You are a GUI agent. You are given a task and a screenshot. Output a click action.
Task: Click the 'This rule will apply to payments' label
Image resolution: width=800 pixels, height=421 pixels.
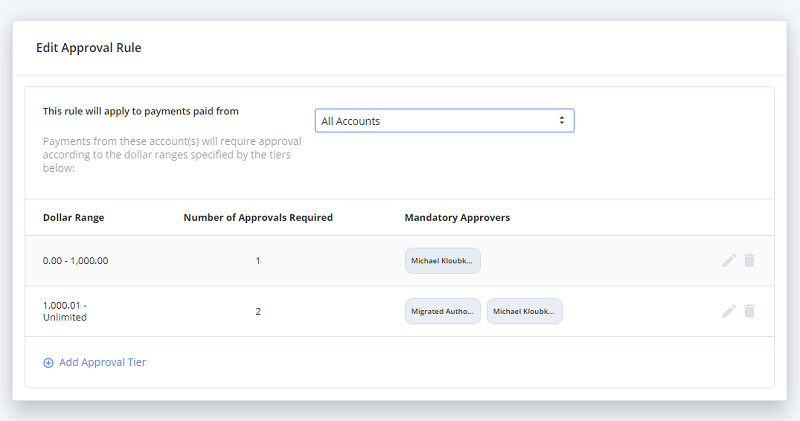(141, 111)
